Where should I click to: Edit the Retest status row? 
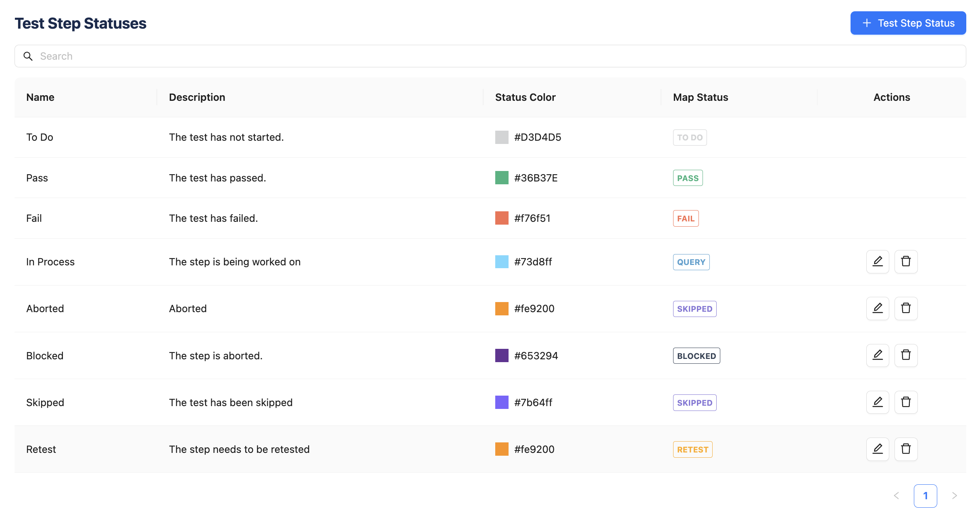(x=878, y=449)
